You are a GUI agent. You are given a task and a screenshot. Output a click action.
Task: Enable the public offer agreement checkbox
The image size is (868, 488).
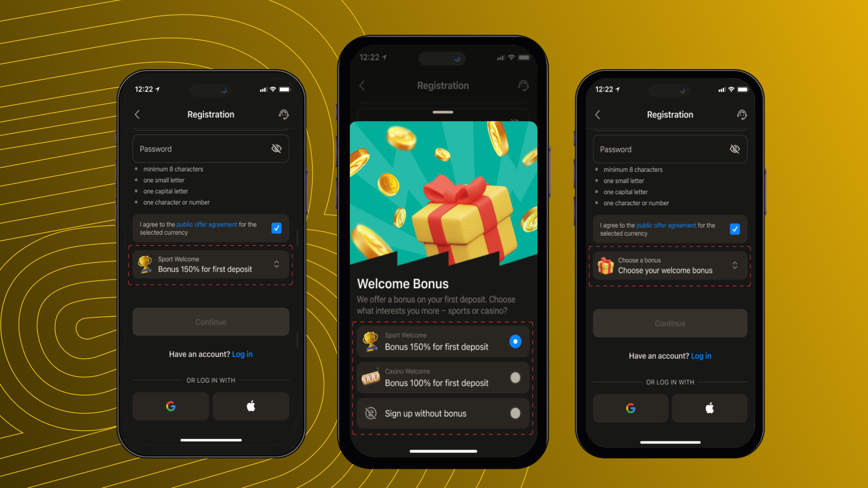277,228
